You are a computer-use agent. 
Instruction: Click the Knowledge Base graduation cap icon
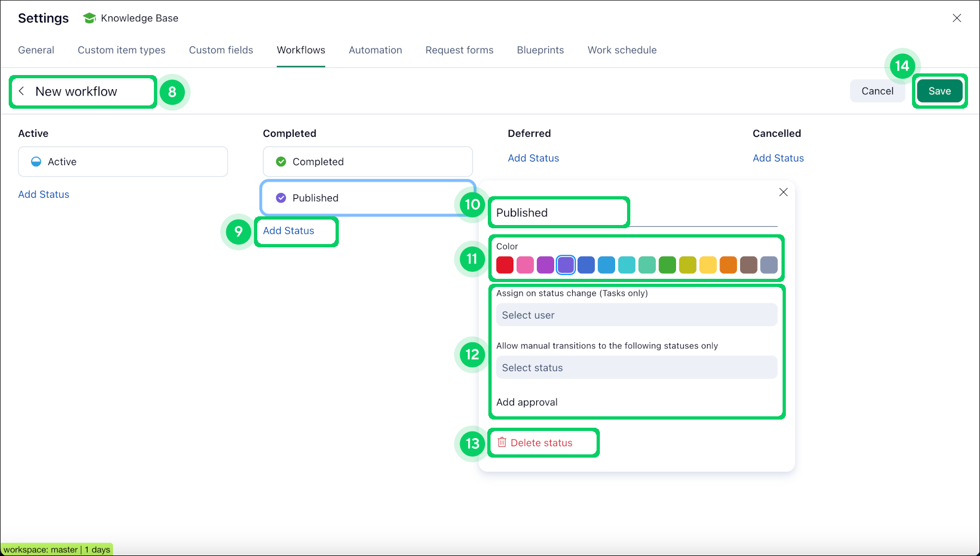tap(89, 18)
